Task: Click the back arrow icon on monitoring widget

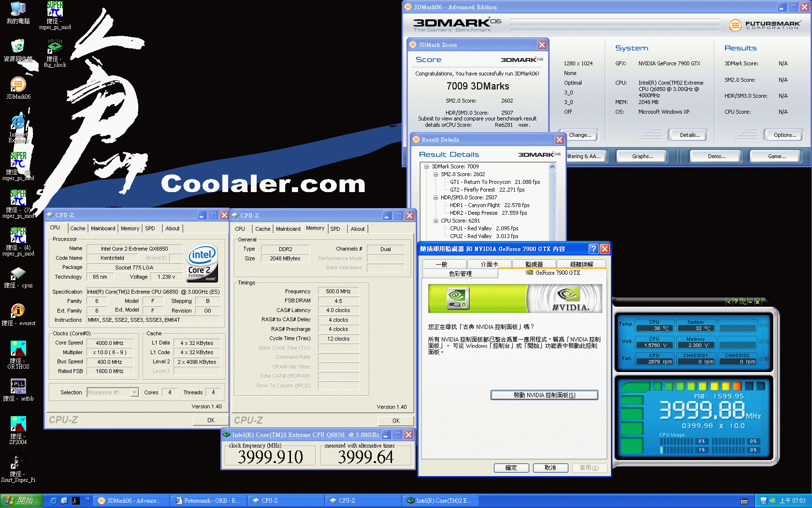Action: pyautogui.click(x=729, y=302)
